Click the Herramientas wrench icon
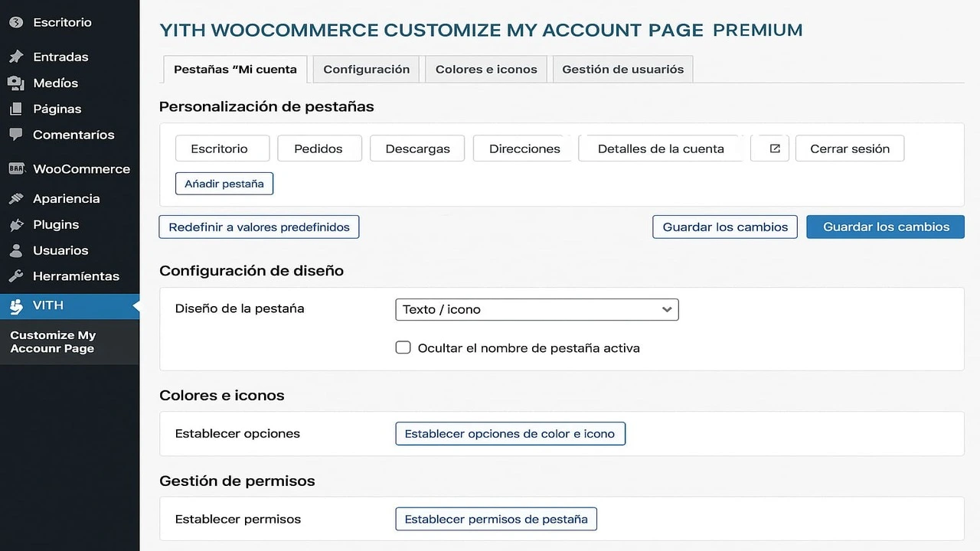The width and height of the screenshot is (980, 551). [x=15, y=276]
